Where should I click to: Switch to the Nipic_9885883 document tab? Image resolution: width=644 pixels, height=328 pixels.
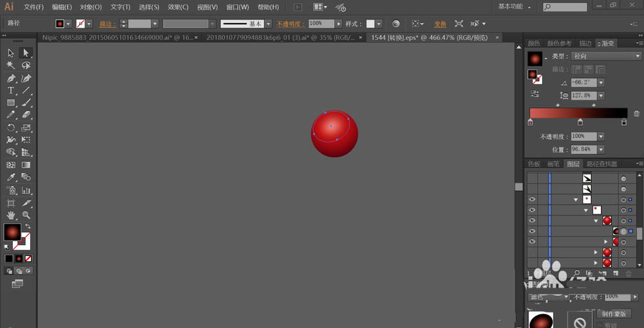[x=117, y=38]
